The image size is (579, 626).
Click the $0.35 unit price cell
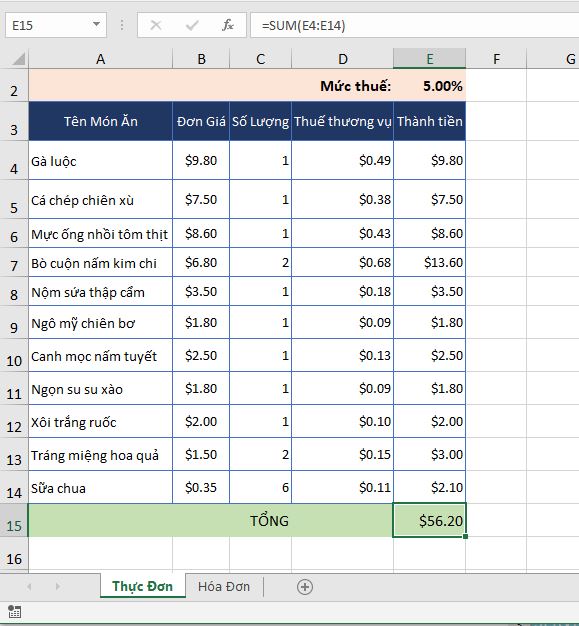coord(201,487)
